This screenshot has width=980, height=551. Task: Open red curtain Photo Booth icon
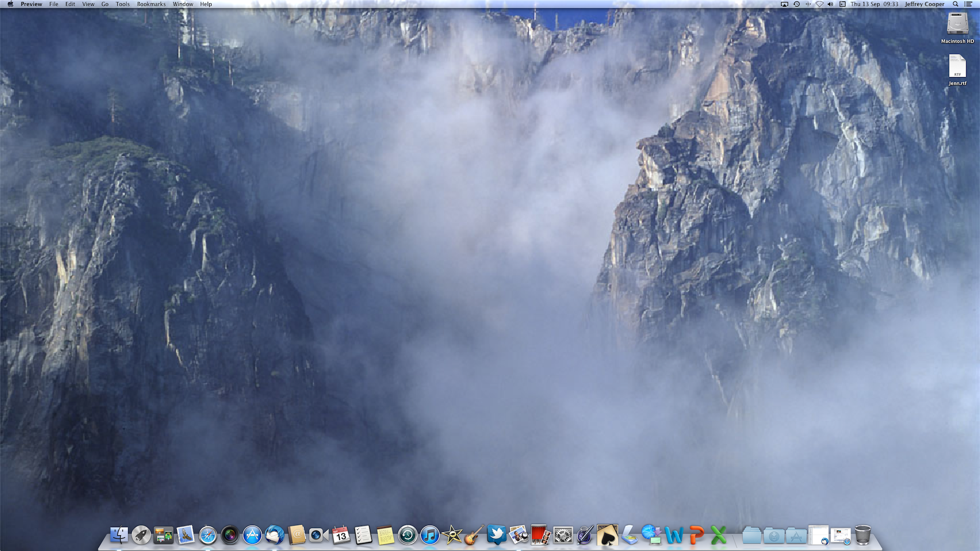(x=541, y=535)
